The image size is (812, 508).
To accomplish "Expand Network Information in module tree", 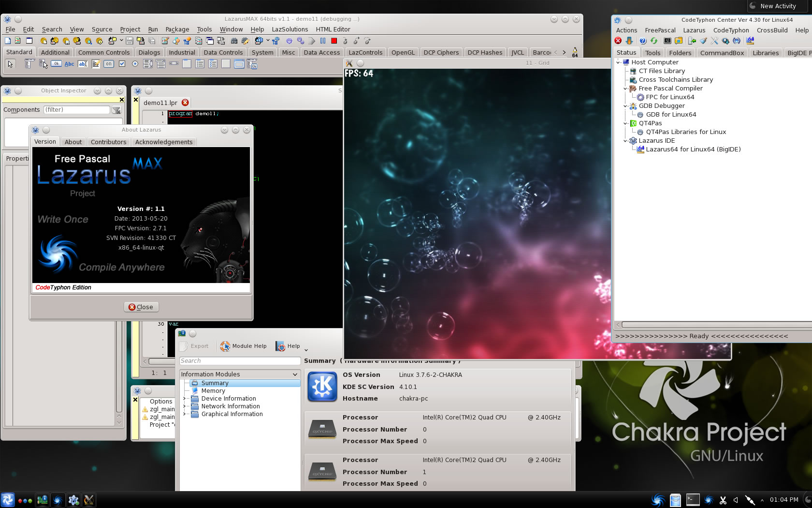I will point(184,406).
